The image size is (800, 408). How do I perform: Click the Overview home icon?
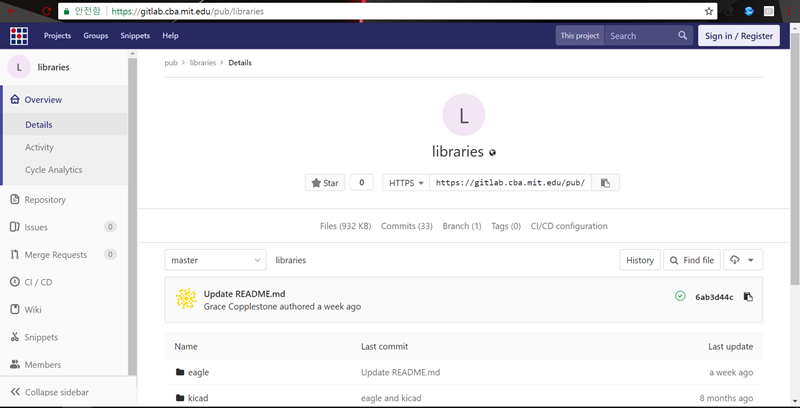click(15, 99)
